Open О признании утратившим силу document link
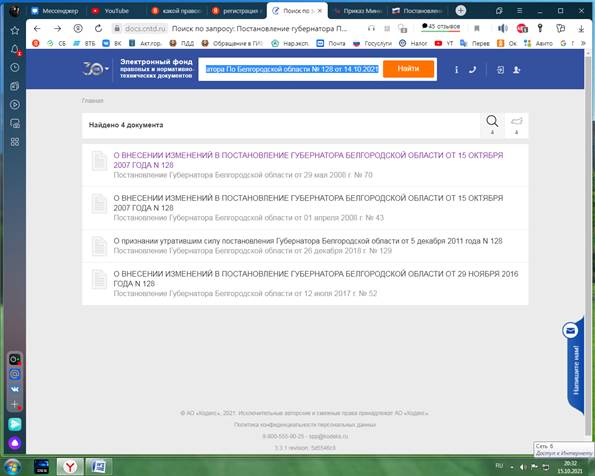Screen dimensions: 595x476 coord(308,241)
